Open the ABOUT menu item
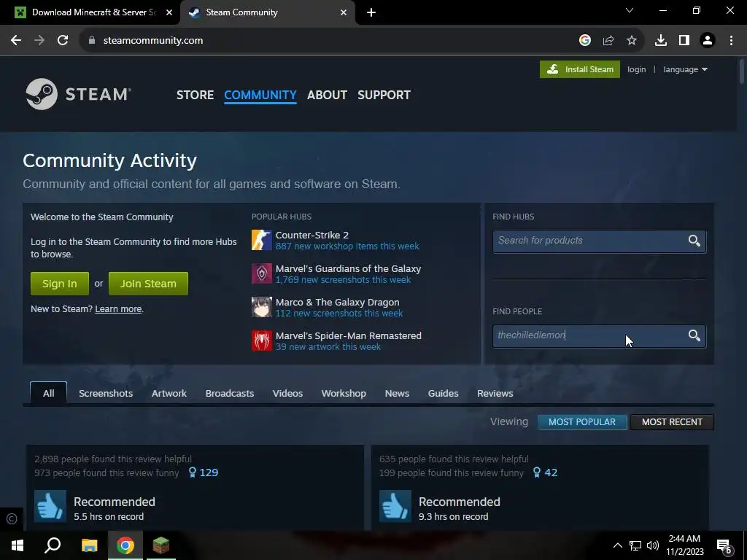The width and height of the screenshot is (747, 560). [327, 95]
